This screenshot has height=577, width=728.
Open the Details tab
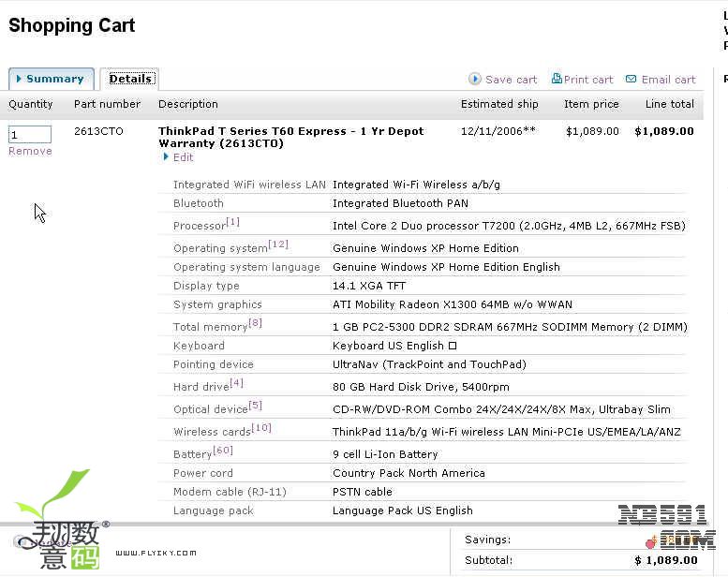pyautogui.click(x=130, y=79)
